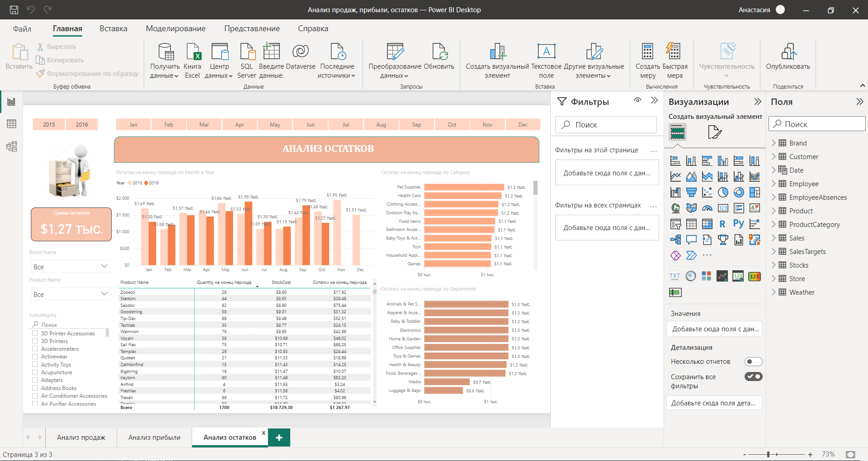Check Acupuncture subcategory
868x461 pixels.
pos(35,372)
